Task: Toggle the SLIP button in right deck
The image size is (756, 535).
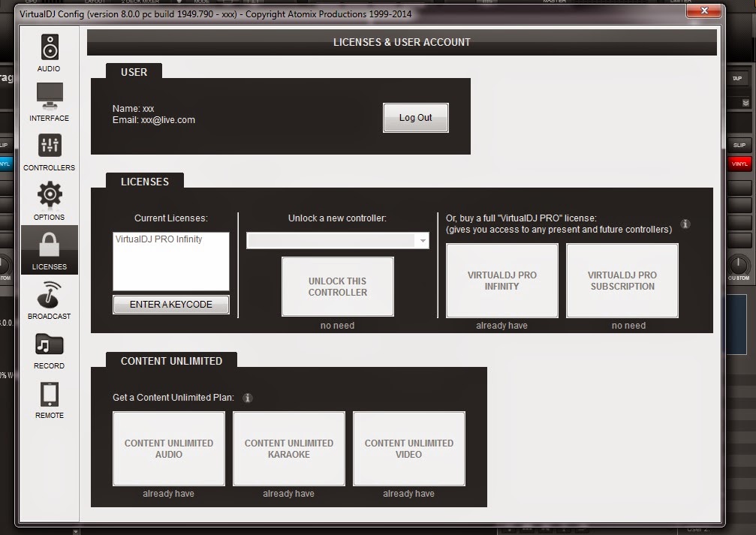Action: (739, 145)
